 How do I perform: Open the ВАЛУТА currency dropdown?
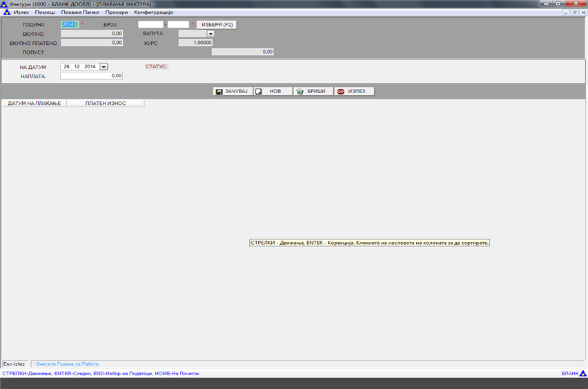tap(210, 33)
